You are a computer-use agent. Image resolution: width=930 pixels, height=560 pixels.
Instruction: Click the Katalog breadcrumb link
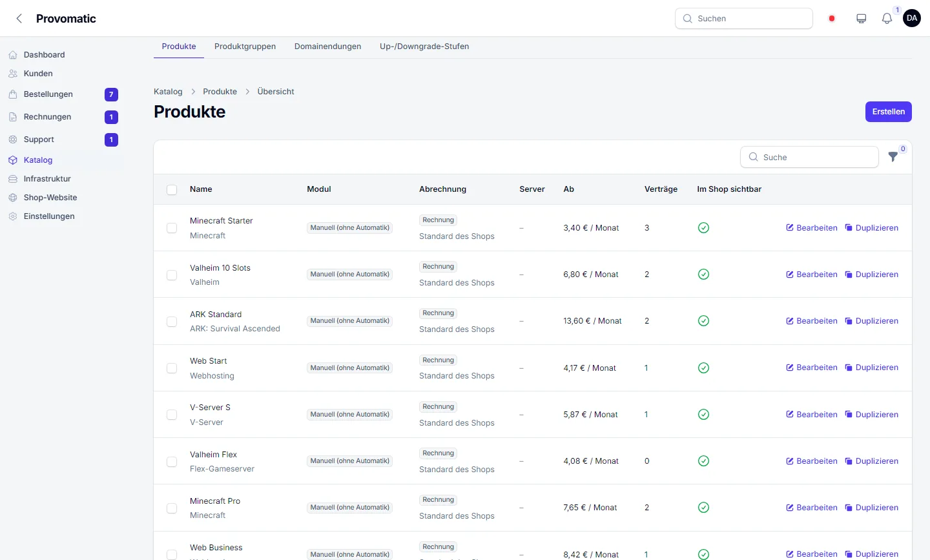(168, 92)
